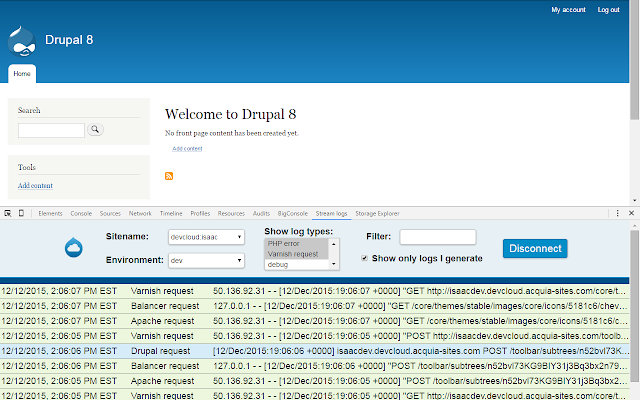Switch to the Sources tab
Image resolution: width=640 pixels, height=400 pixels.
pos(110,213)
